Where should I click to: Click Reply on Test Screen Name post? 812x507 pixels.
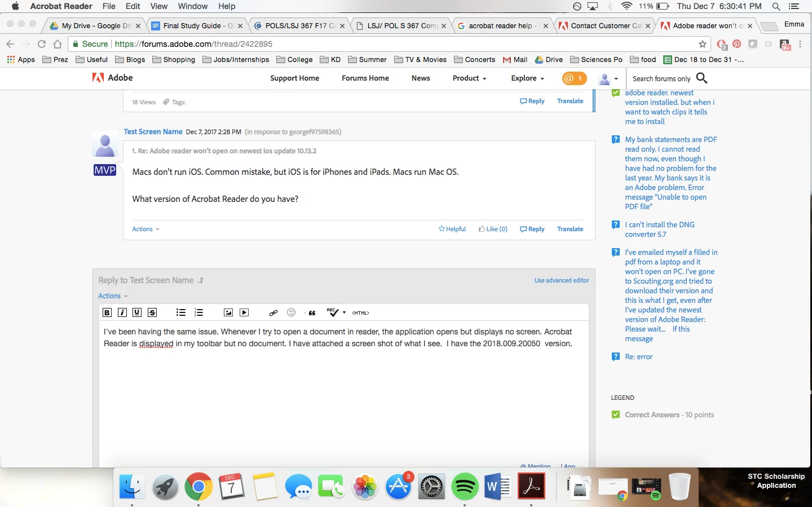(532, 229)
